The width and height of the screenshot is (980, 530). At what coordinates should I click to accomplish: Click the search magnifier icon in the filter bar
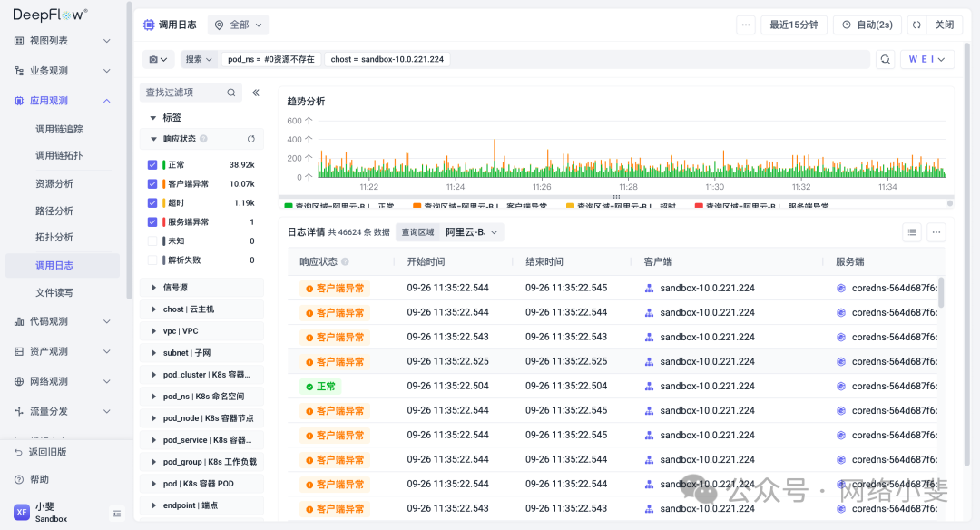tap(885, 58)
